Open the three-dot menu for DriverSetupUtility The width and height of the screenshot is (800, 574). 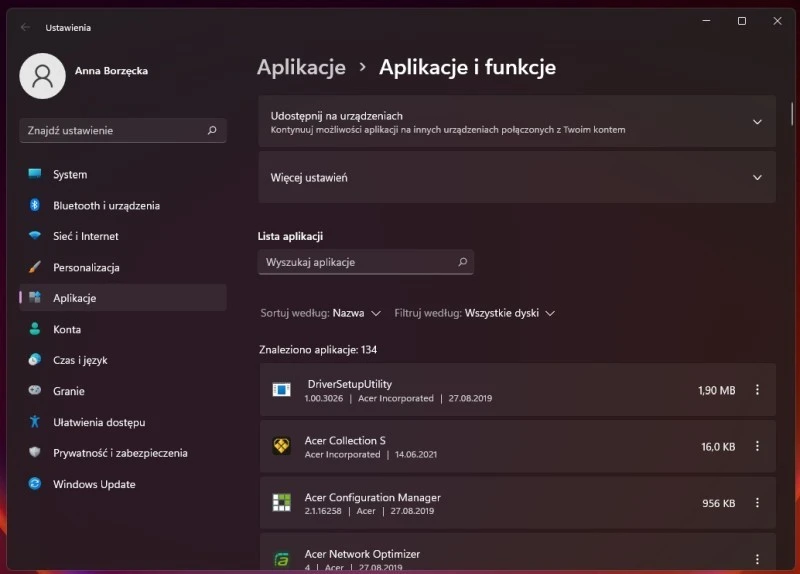757,390
